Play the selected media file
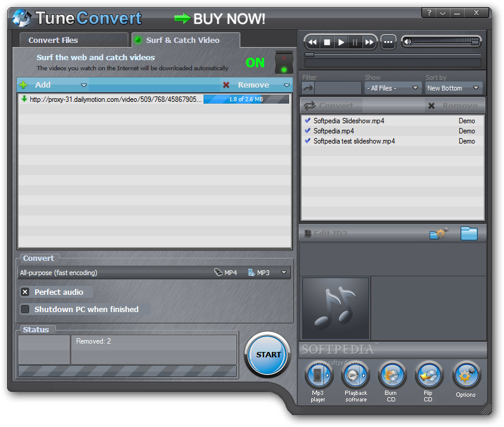This screenshot has width=504, height=427. [341, 42]
